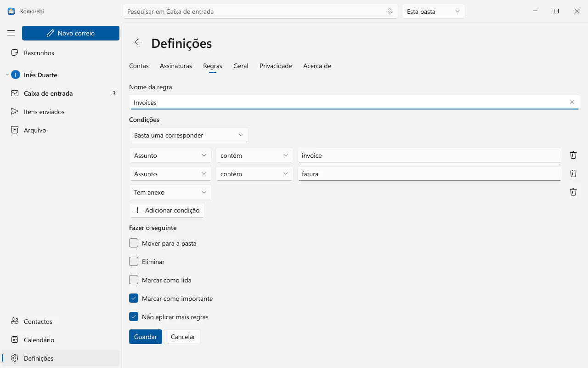Open contém dropdown in the 'fatura' row
The height and width of the screenshot is (368, 588).
click(254, 174)
